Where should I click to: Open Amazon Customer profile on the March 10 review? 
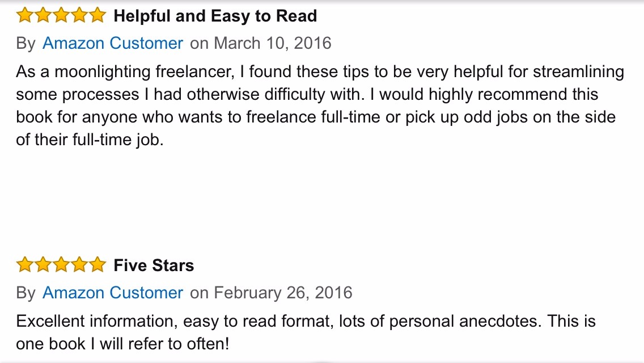(113, 43)
